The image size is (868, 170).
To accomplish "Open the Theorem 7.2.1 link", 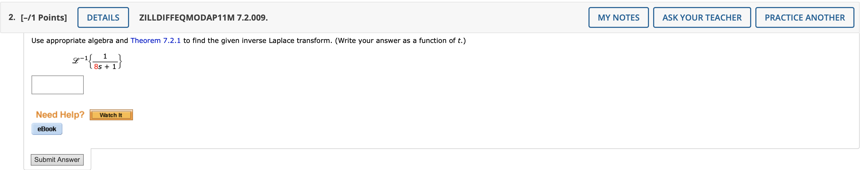I will coord(156,41).
